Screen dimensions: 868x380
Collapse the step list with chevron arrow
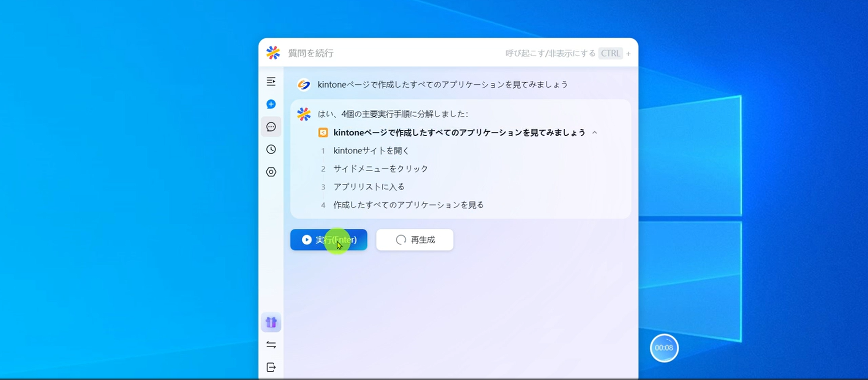[594, 133]
